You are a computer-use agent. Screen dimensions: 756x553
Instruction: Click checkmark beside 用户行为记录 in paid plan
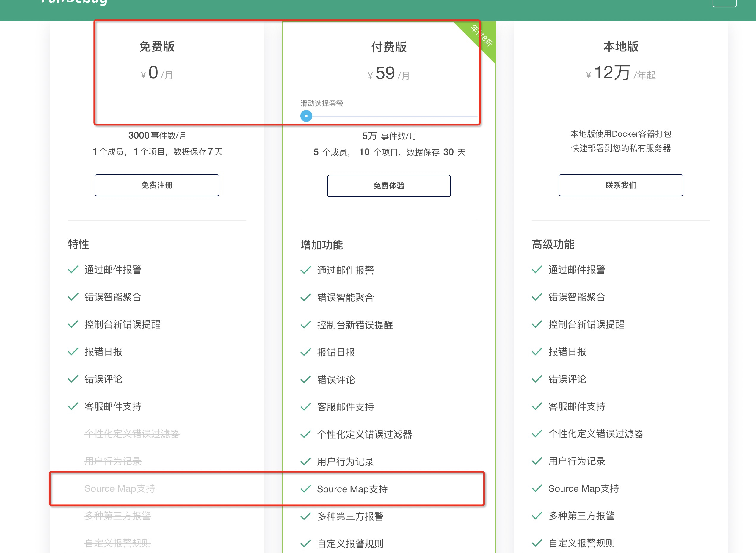305,462
